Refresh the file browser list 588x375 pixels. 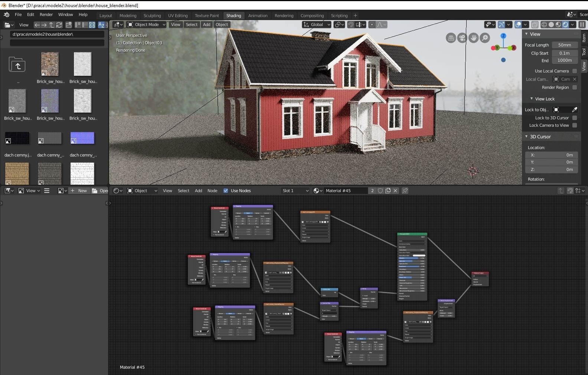pos(59,25)
